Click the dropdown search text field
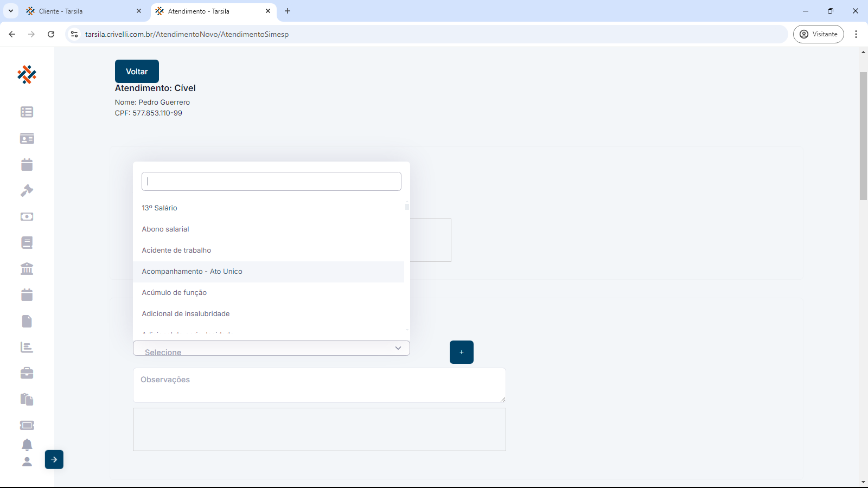 pos(271,182)
